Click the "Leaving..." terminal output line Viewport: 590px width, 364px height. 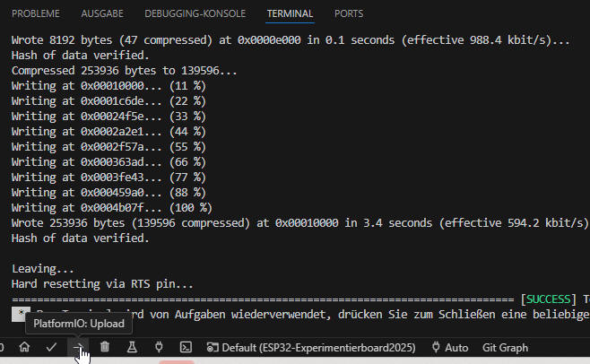click(42, 268)
